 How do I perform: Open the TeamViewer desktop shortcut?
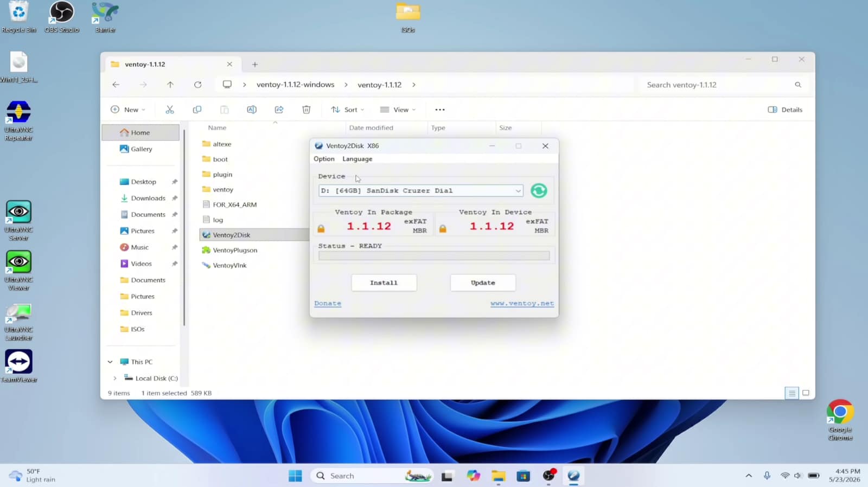(x=19, y=366)
